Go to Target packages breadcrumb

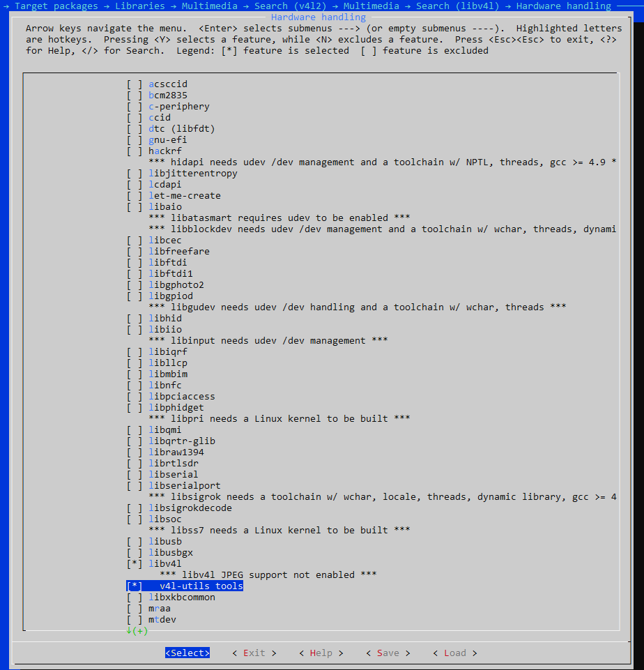tap(56, 6)
